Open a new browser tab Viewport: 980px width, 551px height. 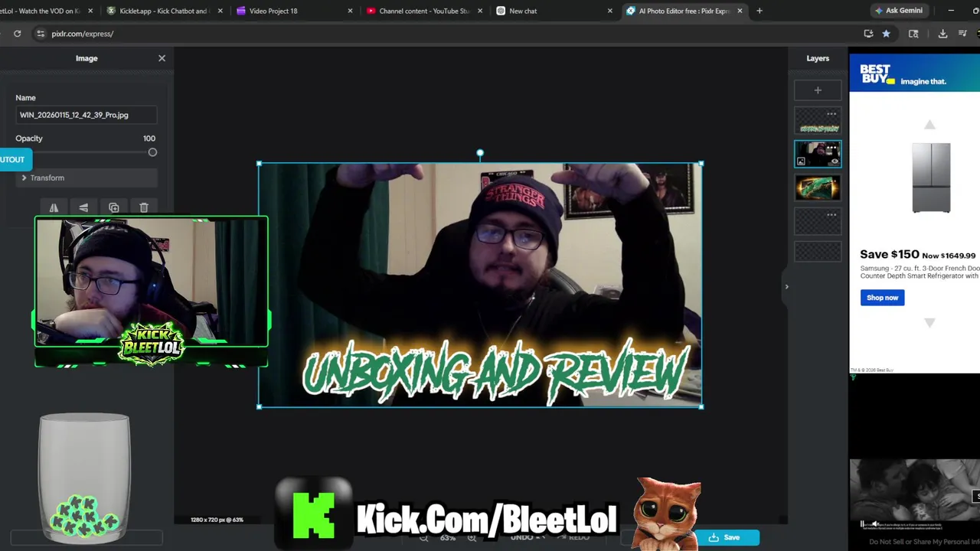point(759,11)
